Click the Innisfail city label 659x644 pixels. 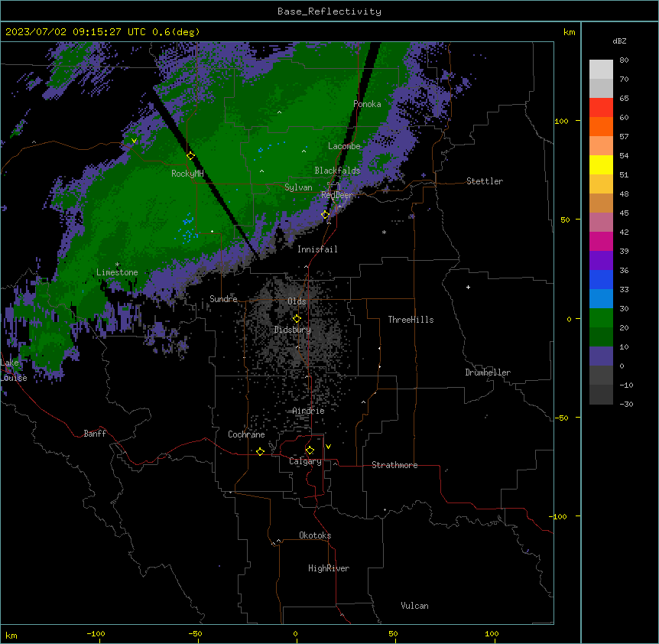click(317, 249)
